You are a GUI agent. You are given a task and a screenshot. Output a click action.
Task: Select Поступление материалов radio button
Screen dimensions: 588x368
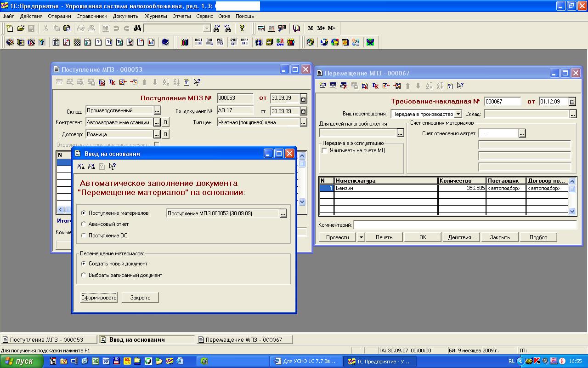(83, 213)
